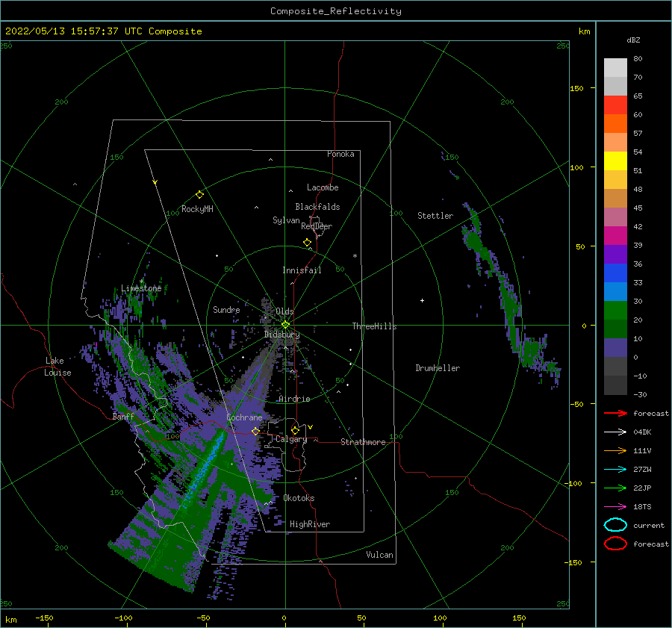Select the white 04DK arrow legend icon
This screenshot has width=672, height=628.
point(615,432)
